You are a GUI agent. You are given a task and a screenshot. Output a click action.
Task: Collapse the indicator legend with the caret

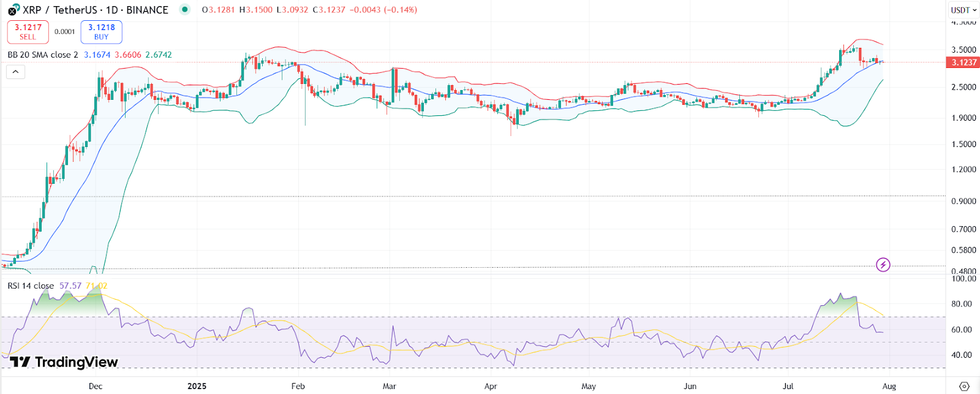click(15, 72)
